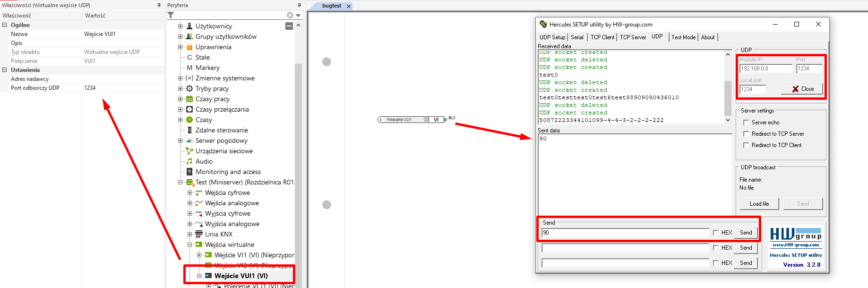Expand the Użytkownicy tree node

[x=180, y=26]
